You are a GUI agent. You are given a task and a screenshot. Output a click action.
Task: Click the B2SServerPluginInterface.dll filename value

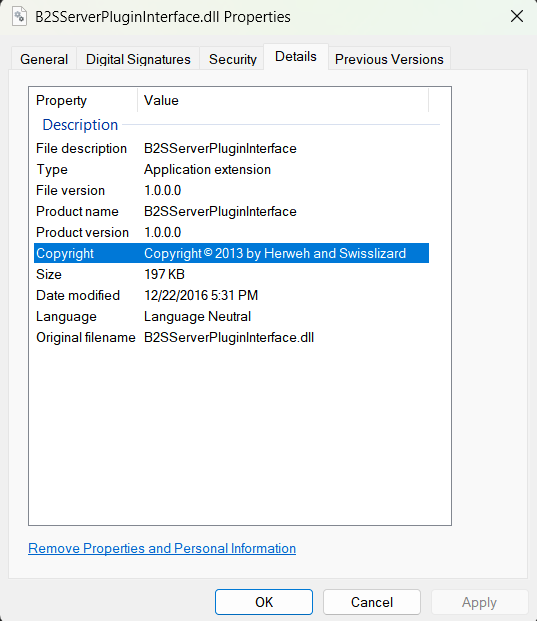pos(229,337)
